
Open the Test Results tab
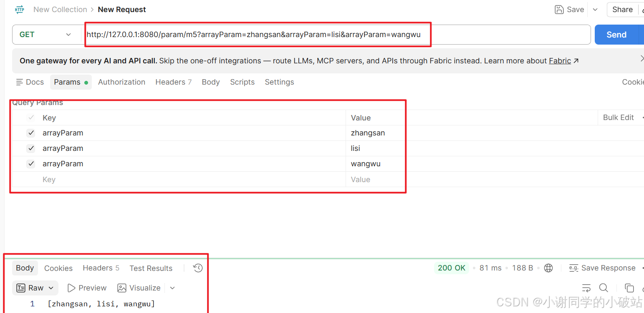[x=151, y=268]
